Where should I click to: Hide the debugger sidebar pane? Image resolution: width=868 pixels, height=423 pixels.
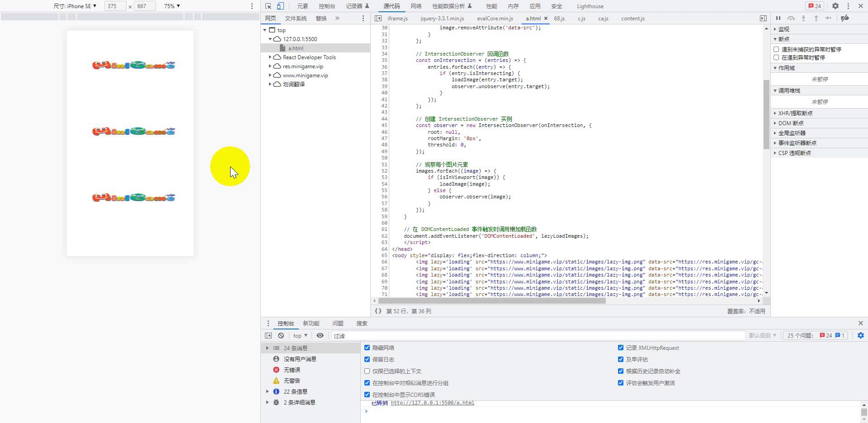[x=763, y=18]
